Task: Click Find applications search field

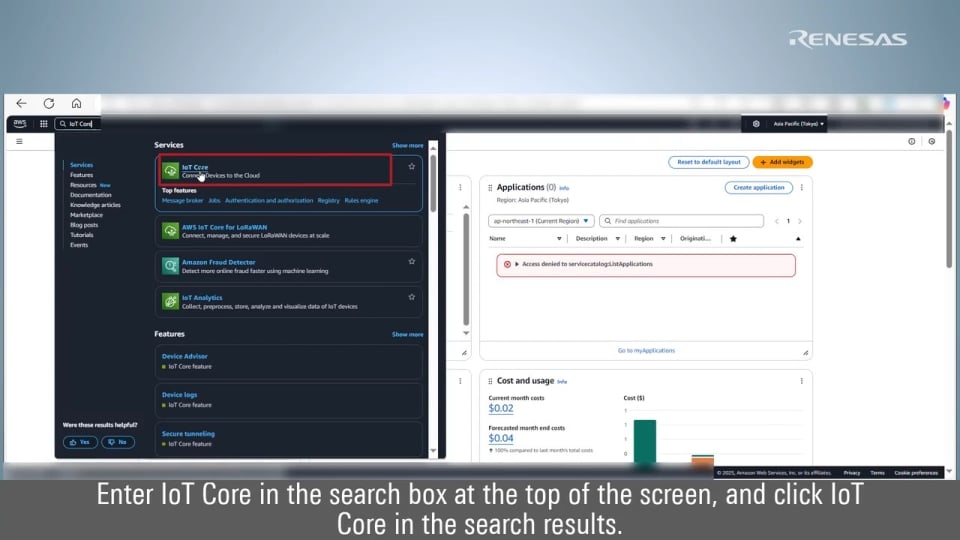Action: click(681, 221)
